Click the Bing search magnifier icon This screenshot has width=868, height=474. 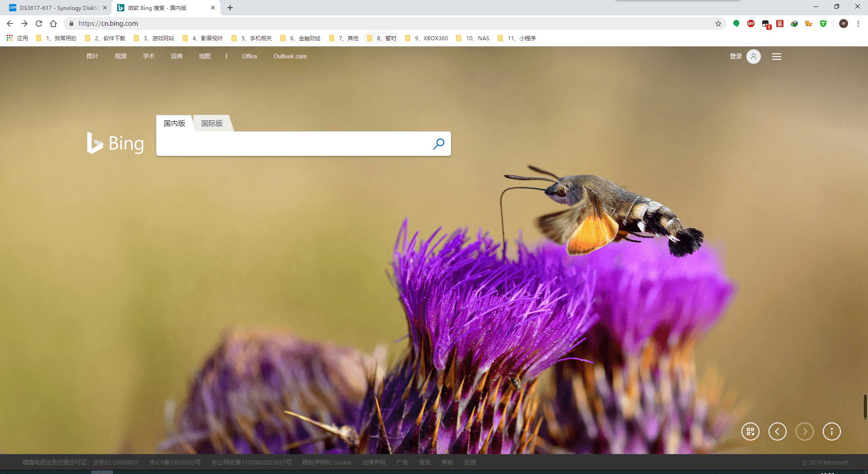[439, 144]
